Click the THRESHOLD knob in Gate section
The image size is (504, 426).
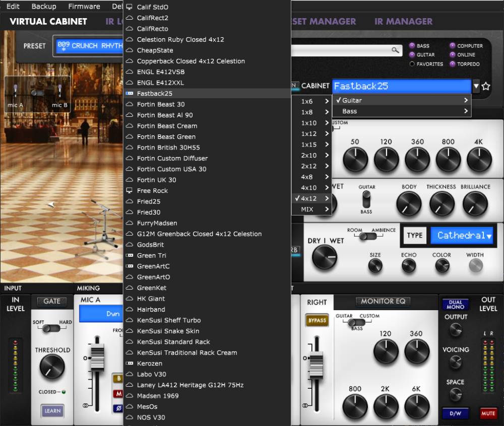pyautogui.click(x=52, y=367)
